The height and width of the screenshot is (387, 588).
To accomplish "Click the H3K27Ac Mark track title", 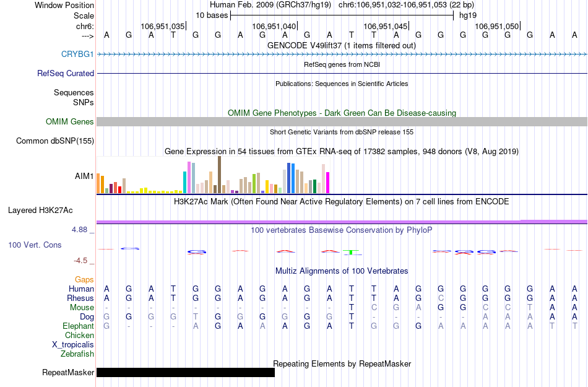I will (341, 202).
